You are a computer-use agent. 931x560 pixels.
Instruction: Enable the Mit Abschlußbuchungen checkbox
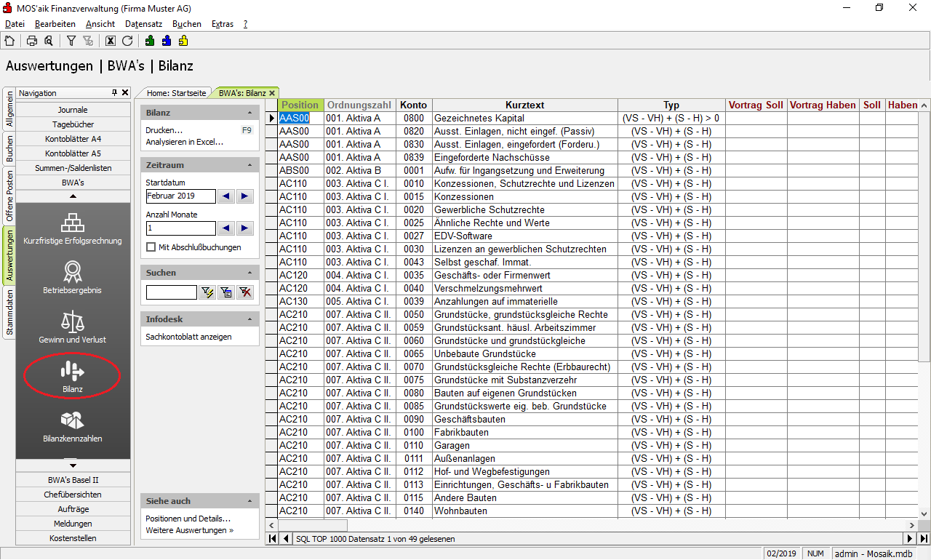tap(151, 247)
